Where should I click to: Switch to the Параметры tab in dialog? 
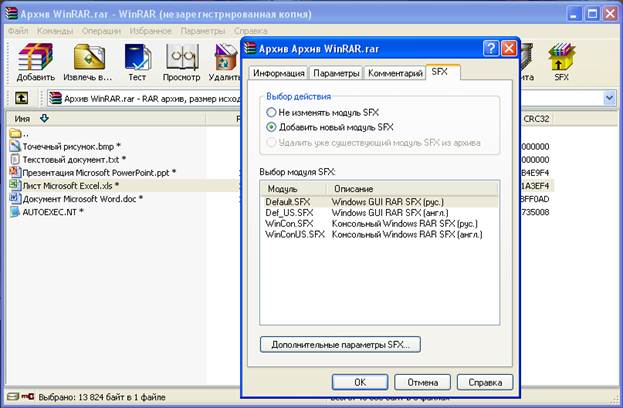(x=336, y=73)
